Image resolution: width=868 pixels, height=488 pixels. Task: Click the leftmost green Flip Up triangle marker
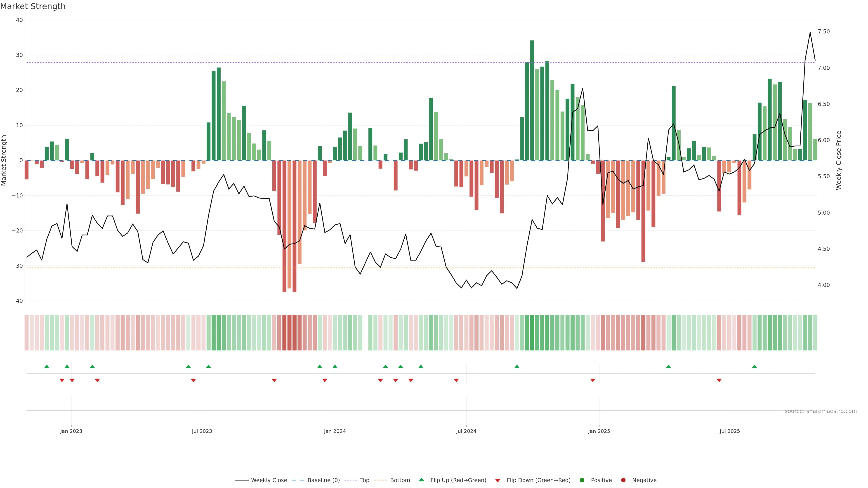[47, 366]
